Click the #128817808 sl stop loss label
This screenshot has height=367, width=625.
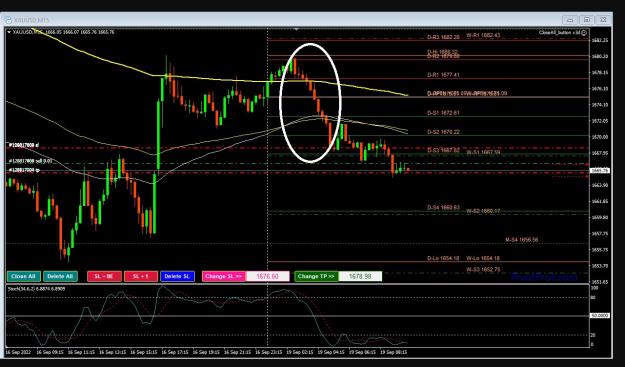[24, 145]
